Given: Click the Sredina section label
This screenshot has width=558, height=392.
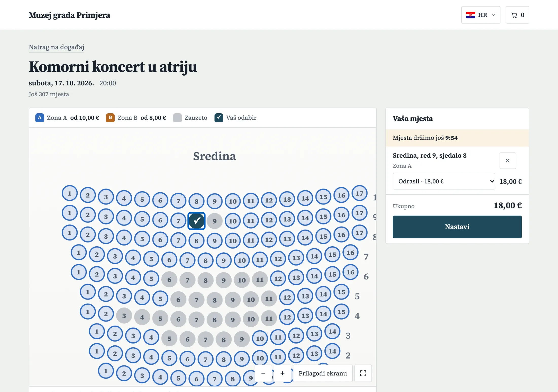Looking at the screenshot, I should point(215,156).
